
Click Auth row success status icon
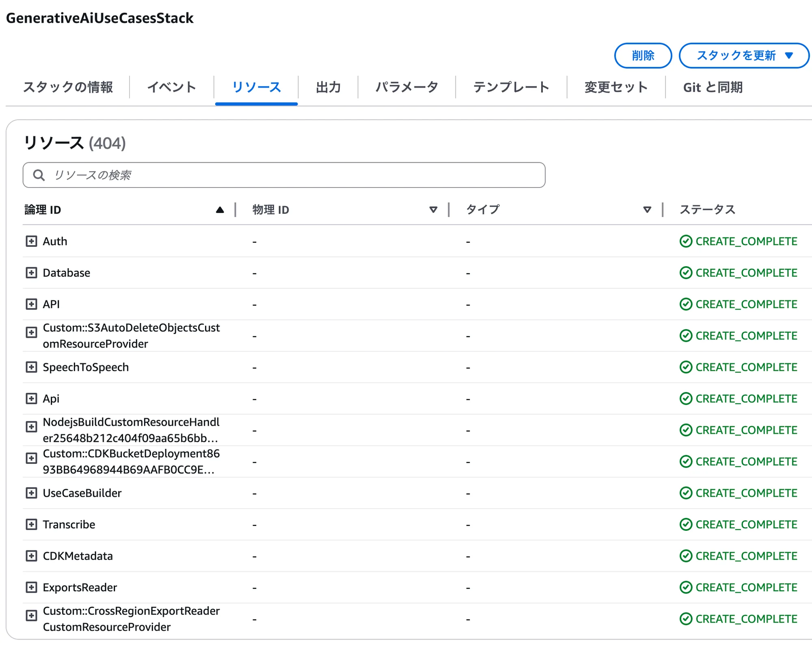click(x=686, y=241)
